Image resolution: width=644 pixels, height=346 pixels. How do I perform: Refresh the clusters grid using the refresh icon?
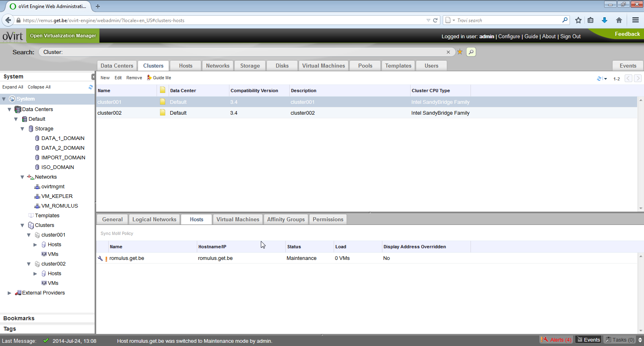(x=599, y=78)
